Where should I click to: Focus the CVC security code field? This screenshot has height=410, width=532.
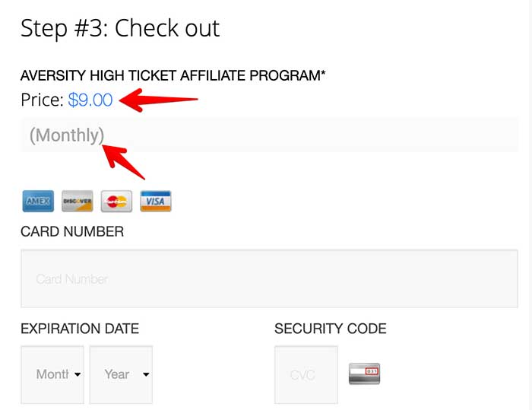(306, 375)
